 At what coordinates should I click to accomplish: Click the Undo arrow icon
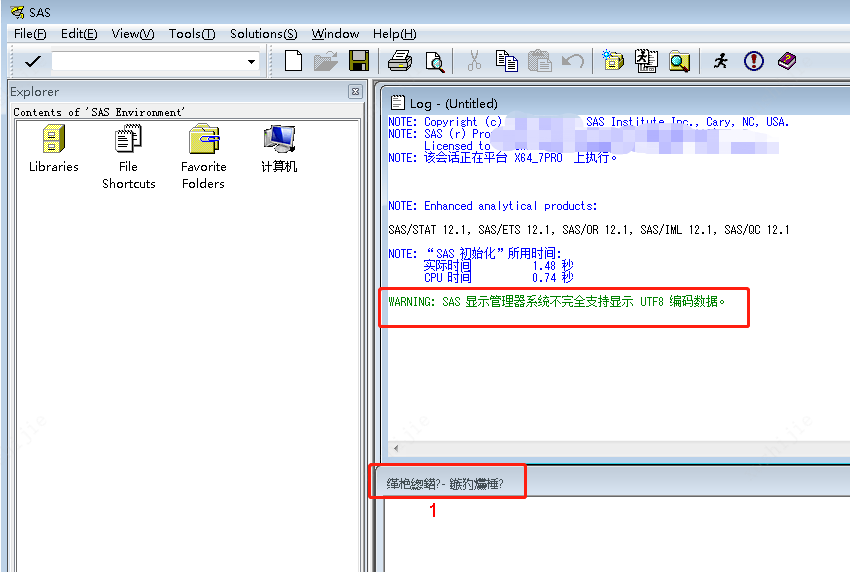(x=572, y=61)
